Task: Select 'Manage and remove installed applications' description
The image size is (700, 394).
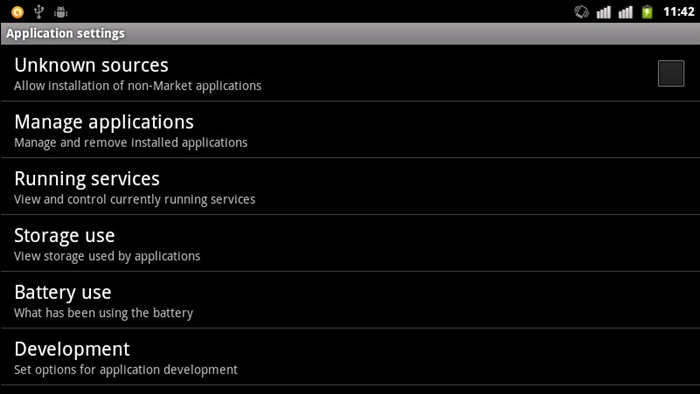Action: click(131, 143)
